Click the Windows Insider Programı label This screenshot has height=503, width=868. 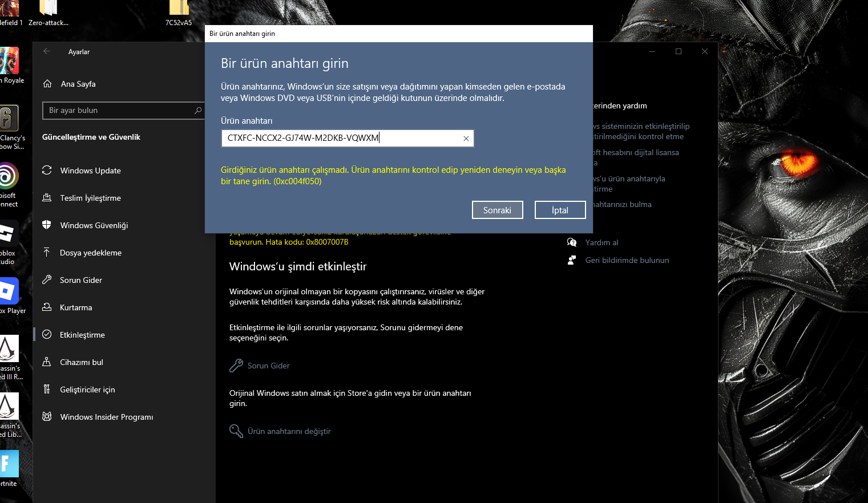tap(107, 417)
